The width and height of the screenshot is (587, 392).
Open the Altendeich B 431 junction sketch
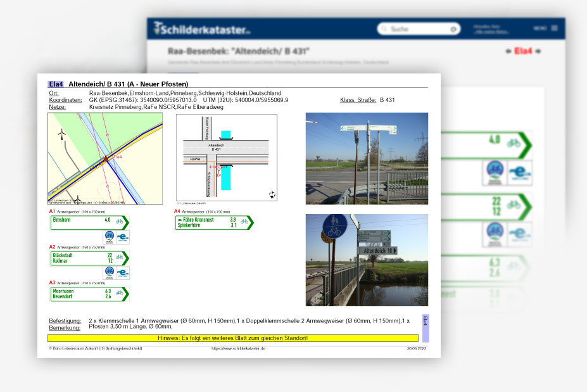pos(226,157)
